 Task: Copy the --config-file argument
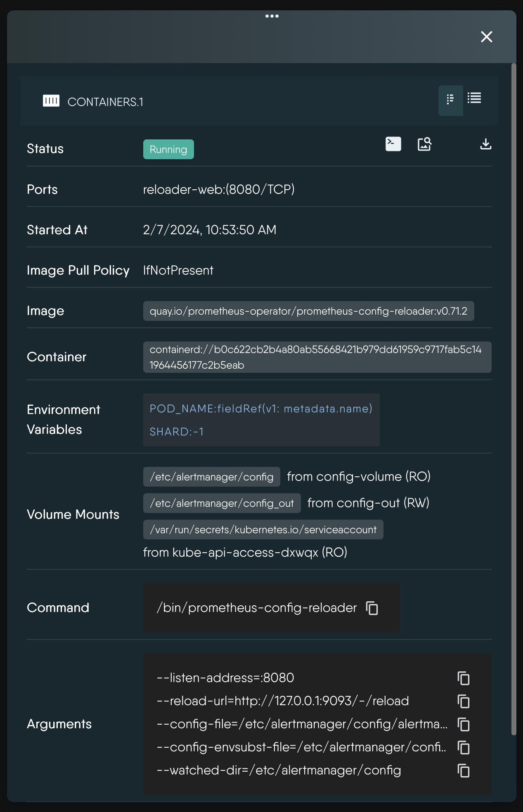(464, 725)
